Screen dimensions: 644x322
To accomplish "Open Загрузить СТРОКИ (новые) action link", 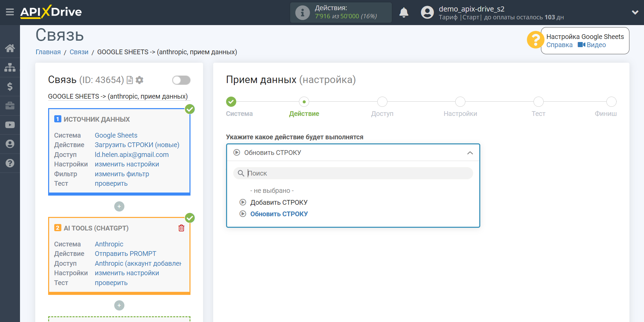I will 137,145.
